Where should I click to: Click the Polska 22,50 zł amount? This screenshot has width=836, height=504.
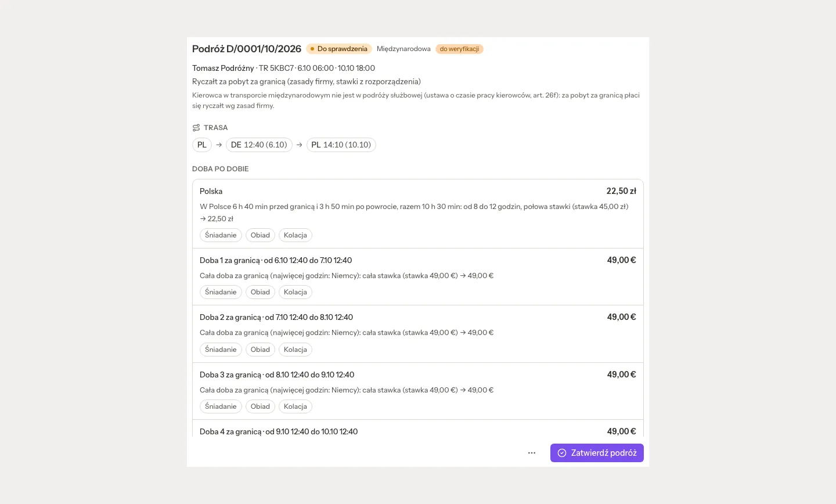point(621,191)
